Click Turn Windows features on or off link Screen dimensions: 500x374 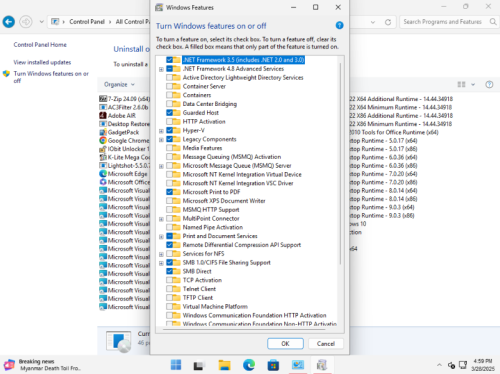click(51, 77)
